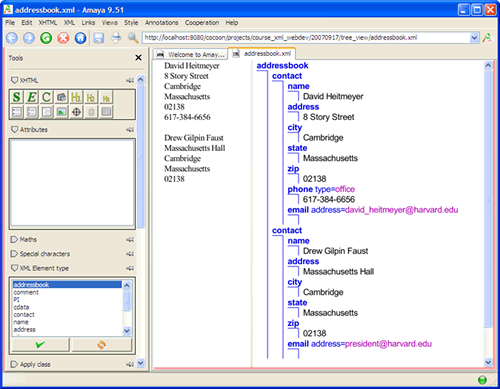This screenshot has height=389, width=500.
Task: Insert an image with picture icon
Action: 61,112
